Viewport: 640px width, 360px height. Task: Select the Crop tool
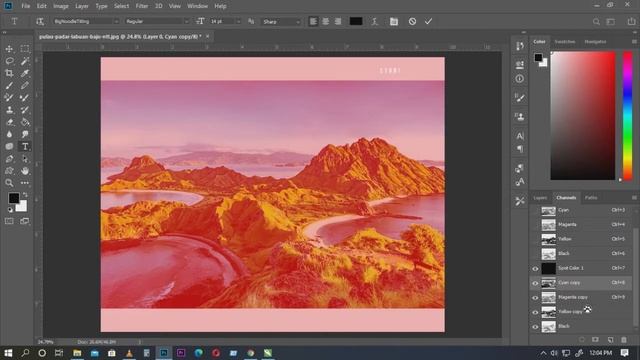(9, 73)
